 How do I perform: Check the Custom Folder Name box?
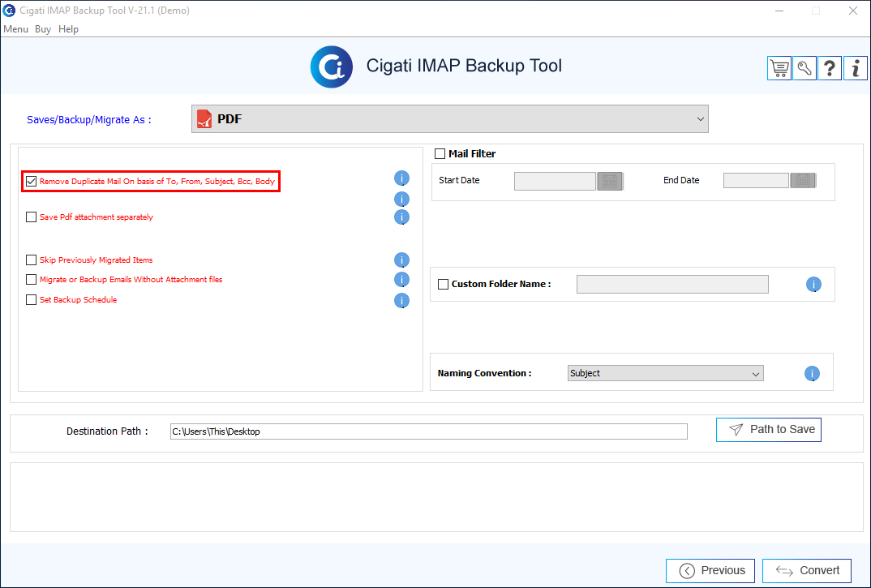444,285
